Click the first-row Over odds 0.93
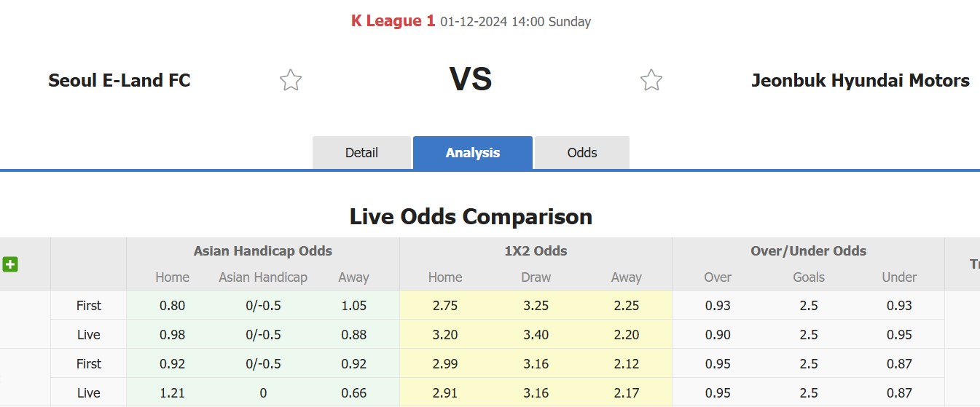The image size is (980, 407). [x=718, y=306]
